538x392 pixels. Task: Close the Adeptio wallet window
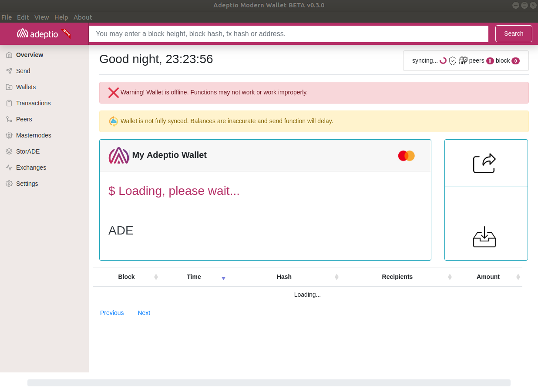pyautogui.click(x=533, y=5)
